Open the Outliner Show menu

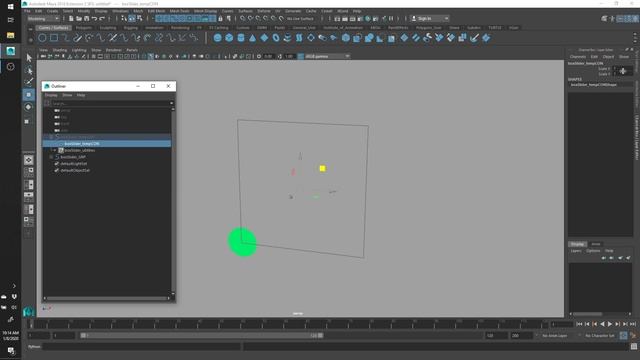click(67, 95)
